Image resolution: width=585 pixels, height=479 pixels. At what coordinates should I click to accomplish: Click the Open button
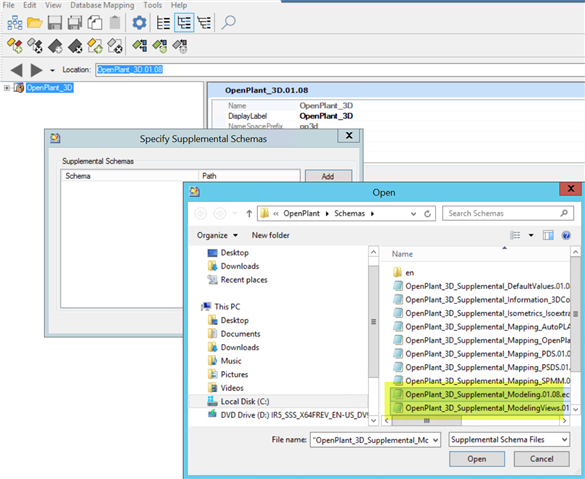(x=477, y=459)
